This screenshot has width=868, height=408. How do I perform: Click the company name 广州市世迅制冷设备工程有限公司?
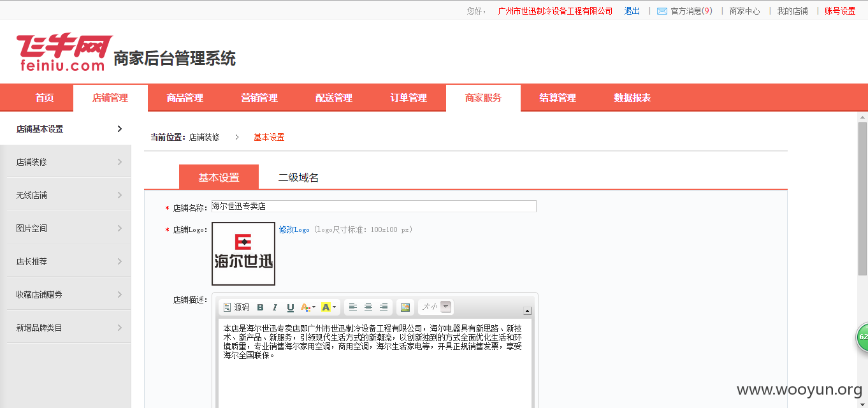pos(555,11)
